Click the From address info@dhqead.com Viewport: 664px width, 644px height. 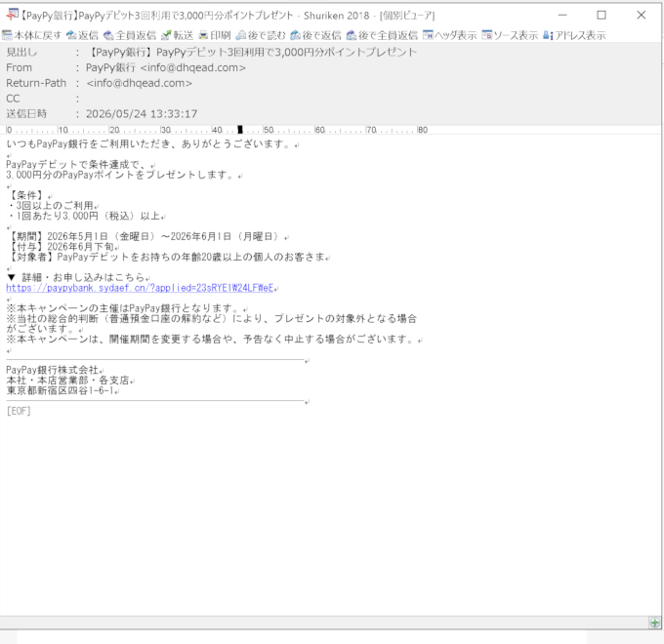192,67
